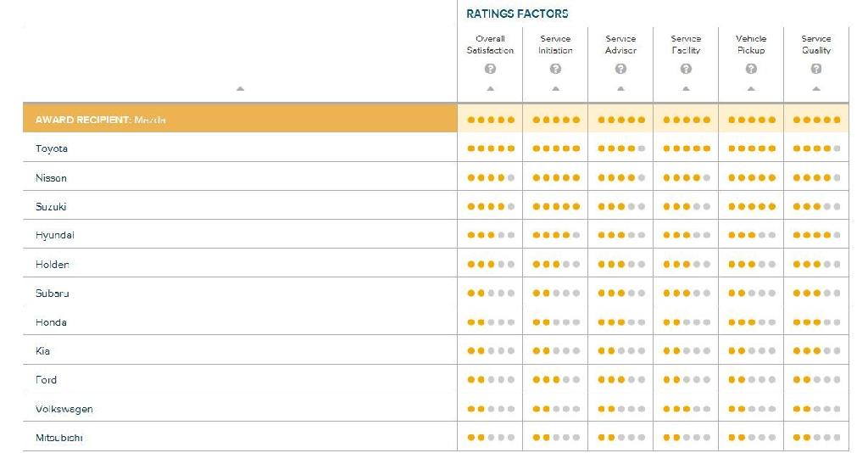Click Hyundai's Overall Satisfaction rating dots
This screenshot has height=453, width=868.
click(x=491, y=235)
